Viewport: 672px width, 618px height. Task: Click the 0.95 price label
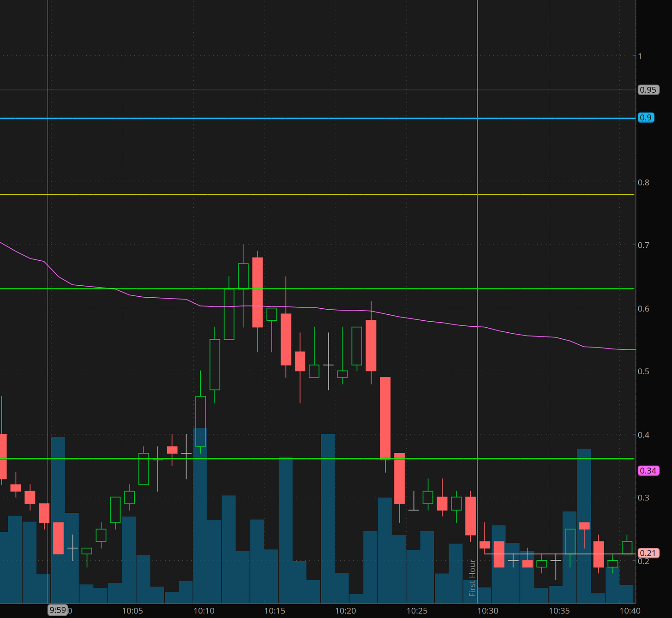[648, 90]
